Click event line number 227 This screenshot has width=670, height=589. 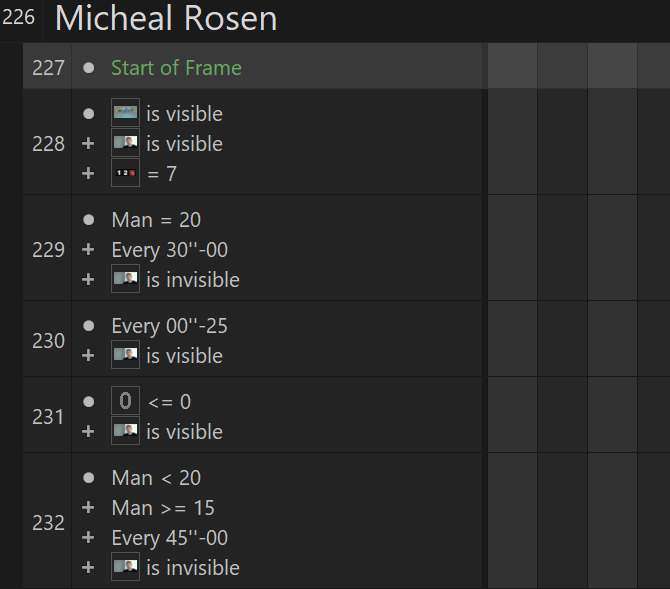(48, 68)
